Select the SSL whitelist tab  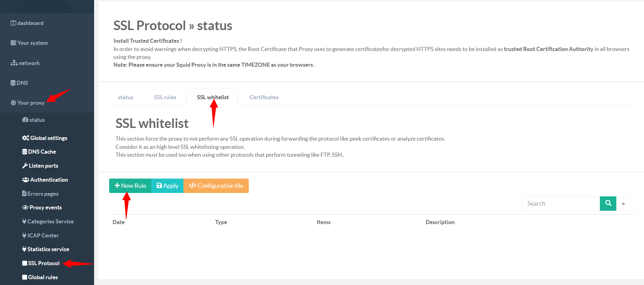(212, 98)
